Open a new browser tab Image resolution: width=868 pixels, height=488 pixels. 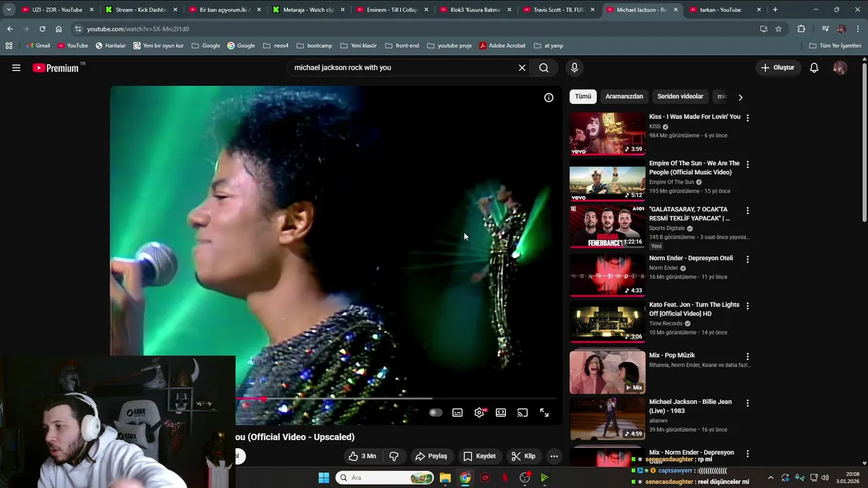pyautogui.click(x=775, y=9)
